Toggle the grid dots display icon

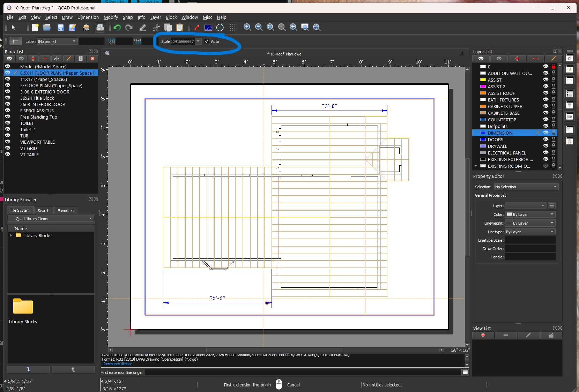pos(234,28)
